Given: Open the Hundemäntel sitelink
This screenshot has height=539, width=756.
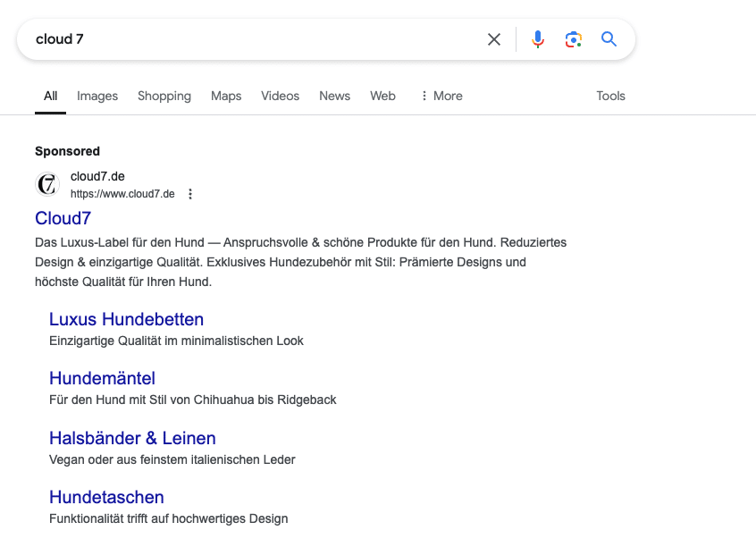Looking at the screenshot, I should (x=102, y=378).
